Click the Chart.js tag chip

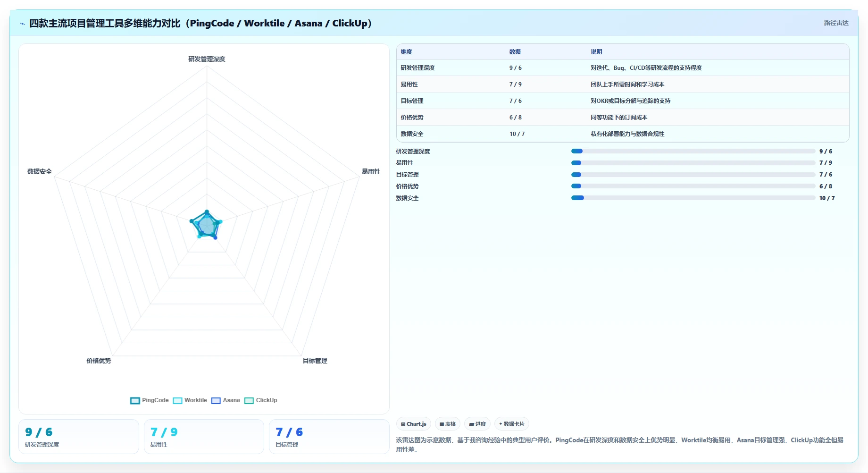click(414, 424)
